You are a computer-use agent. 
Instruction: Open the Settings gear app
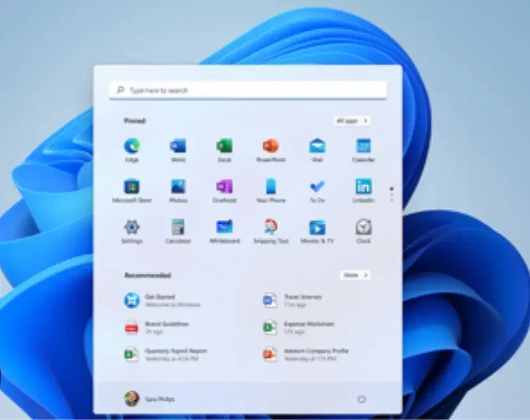pyautogui.click(x=132, y=228)
